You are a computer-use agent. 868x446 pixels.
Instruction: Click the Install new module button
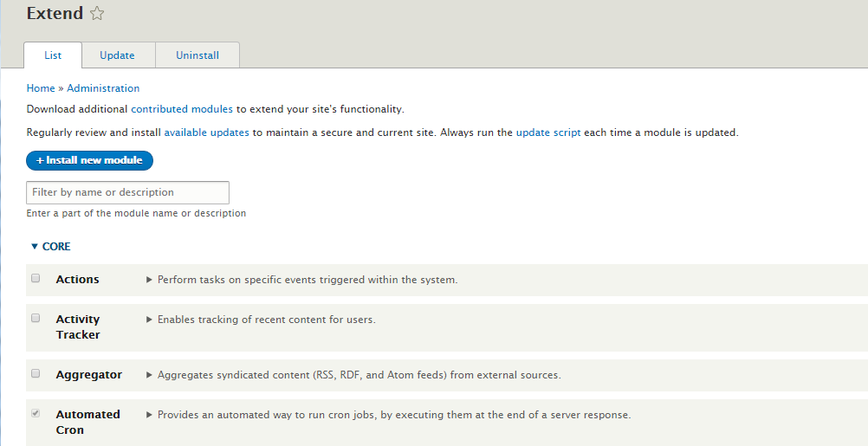coord(90,160)
